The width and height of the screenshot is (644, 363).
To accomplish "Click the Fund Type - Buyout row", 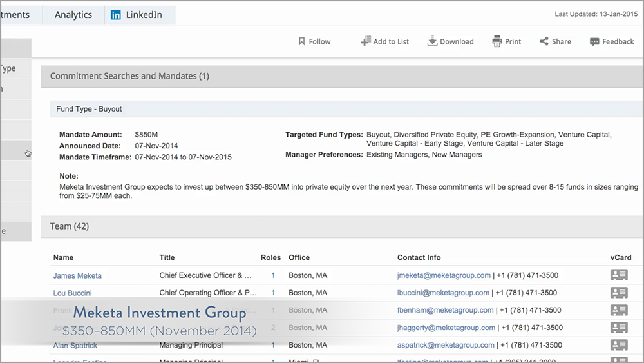I will [346, 109].
